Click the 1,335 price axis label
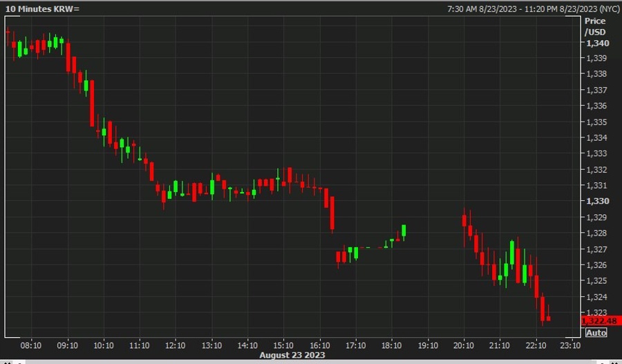This screenshot has height=364, width=622. click(596, 122)
